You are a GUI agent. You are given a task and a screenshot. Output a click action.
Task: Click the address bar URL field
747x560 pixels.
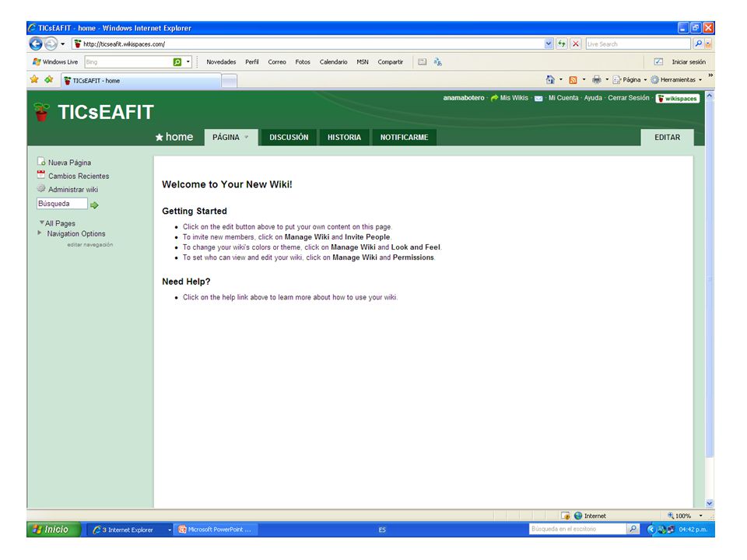[308, 44]
